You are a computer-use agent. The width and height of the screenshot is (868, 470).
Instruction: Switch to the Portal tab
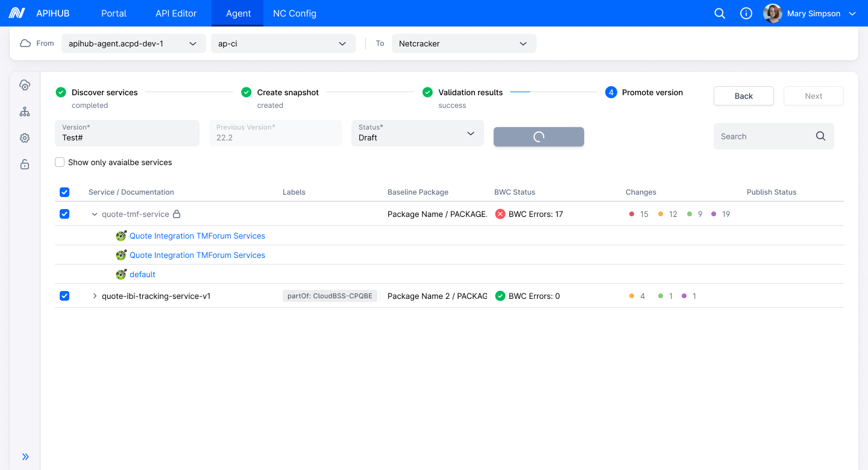pyautogui.click(x=114, y=13)
